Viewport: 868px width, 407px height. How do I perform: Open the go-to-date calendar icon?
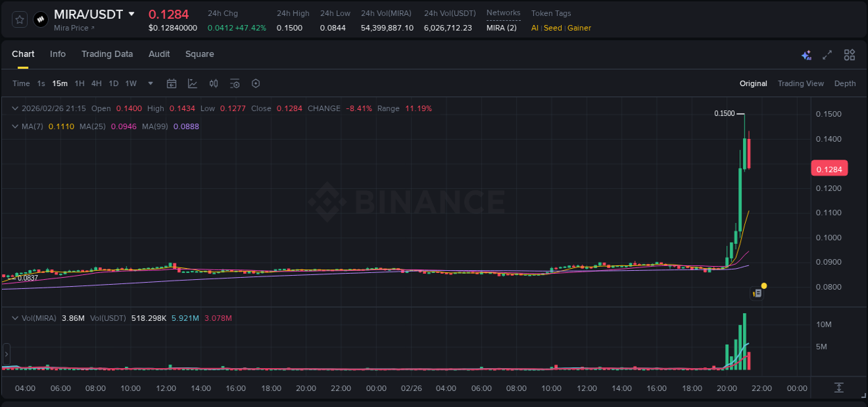coord(172,83)
